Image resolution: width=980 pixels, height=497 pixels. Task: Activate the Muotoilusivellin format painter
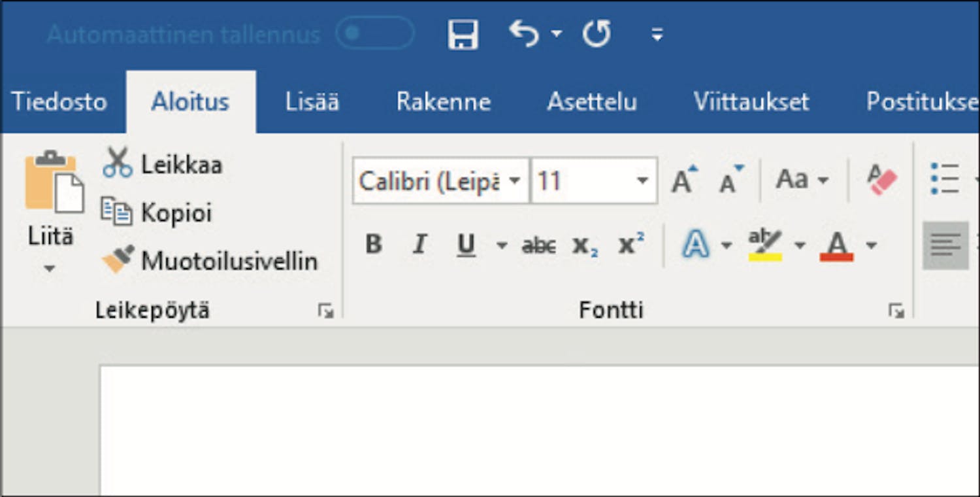coord(210,260)
